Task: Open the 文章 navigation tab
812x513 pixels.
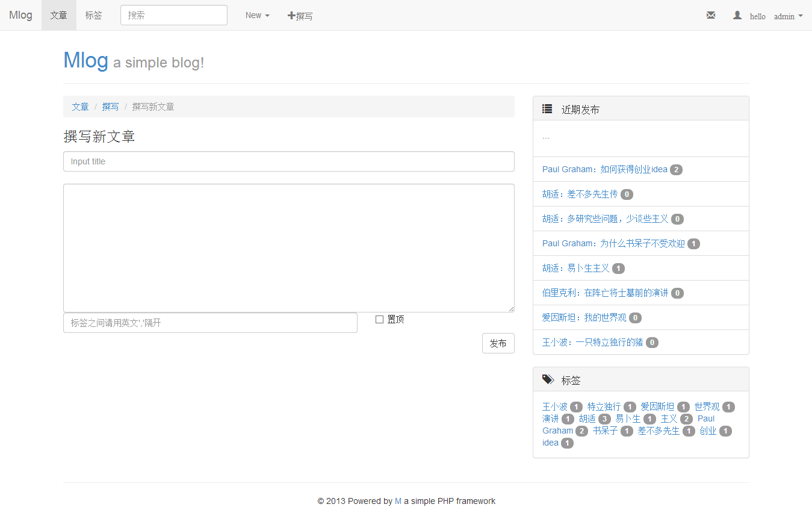Action: tap(59, 16)
